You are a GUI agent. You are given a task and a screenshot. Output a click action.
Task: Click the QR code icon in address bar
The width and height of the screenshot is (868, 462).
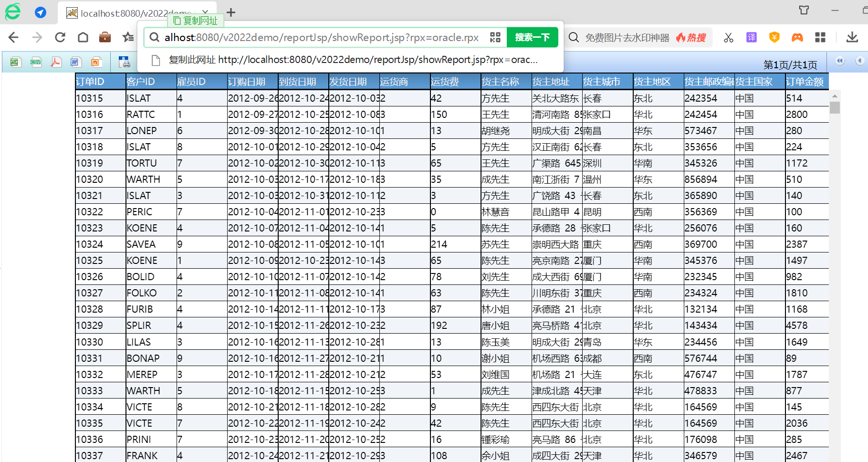(495, 37)
